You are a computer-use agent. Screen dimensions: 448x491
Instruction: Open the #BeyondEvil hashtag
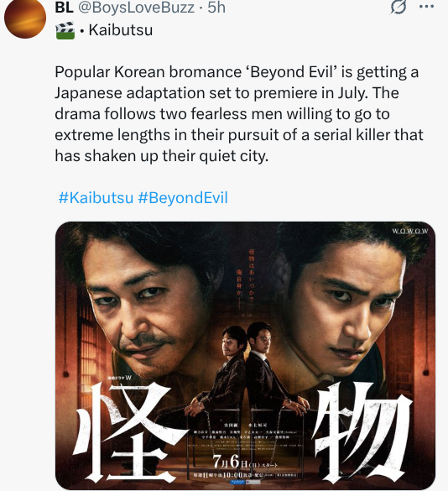tap(183, 198)
